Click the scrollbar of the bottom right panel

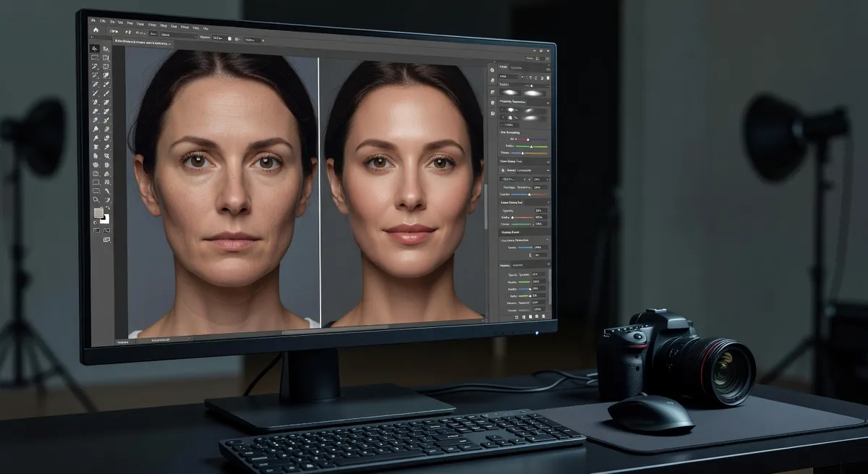pos(550,287)
